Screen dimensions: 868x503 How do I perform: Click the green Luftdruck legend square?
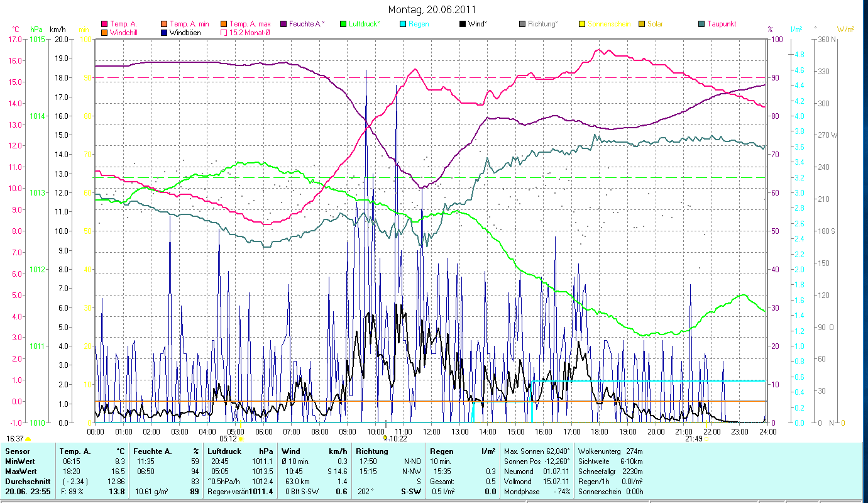point(343,24)
